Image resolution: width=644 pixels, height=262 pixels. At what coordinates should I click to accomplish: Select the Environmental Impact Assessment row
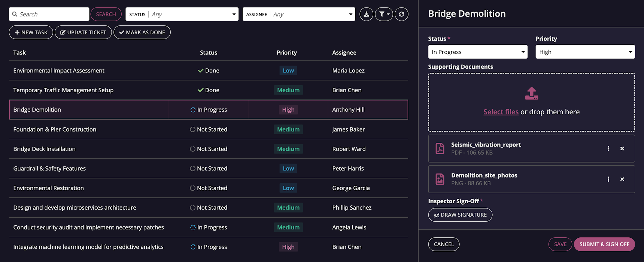click(x=209, y=71)
